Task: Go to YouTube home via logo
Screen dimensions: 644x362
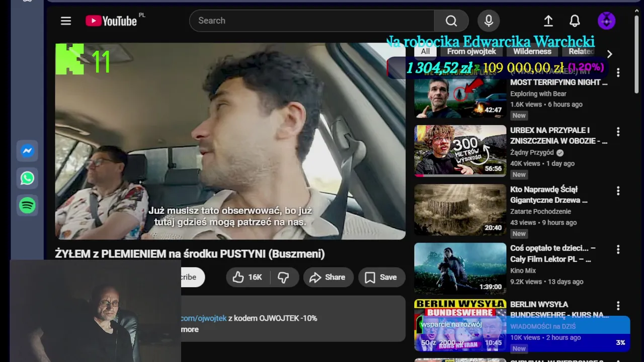Action: click(111, 21)
